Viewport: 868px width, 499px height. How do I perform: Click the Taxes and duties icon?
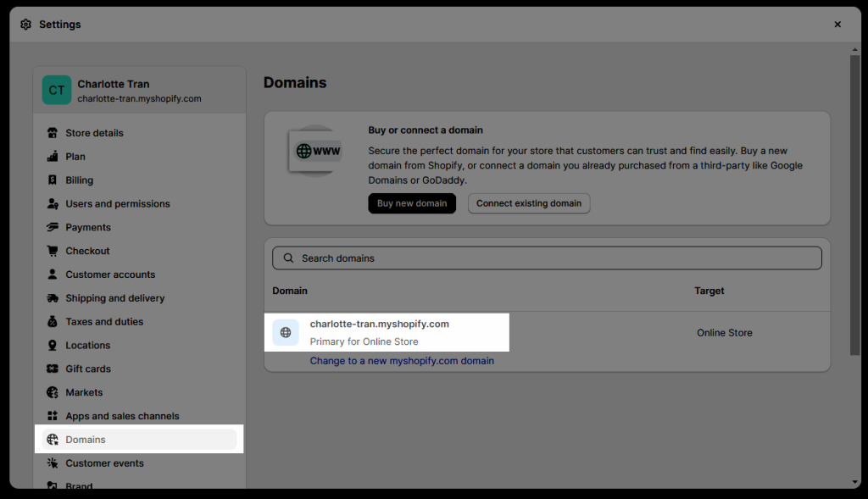(53, 321)
